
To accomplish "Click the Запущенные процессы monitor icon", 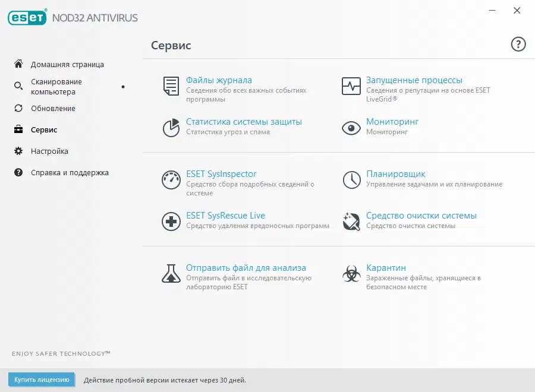I will click(351, 87).
